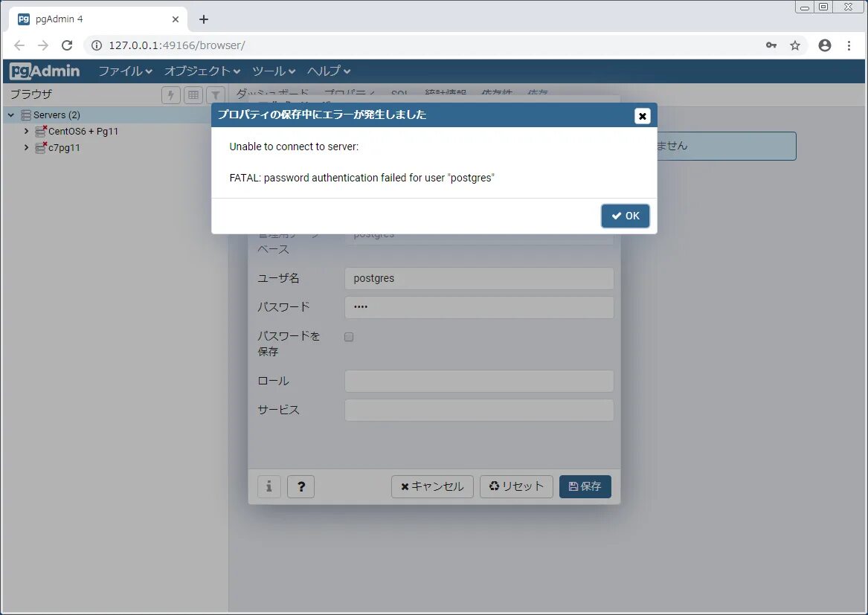This screenshot has width=868, height=615.
Task: Click the question mark help button
Action: pos(300,486)
